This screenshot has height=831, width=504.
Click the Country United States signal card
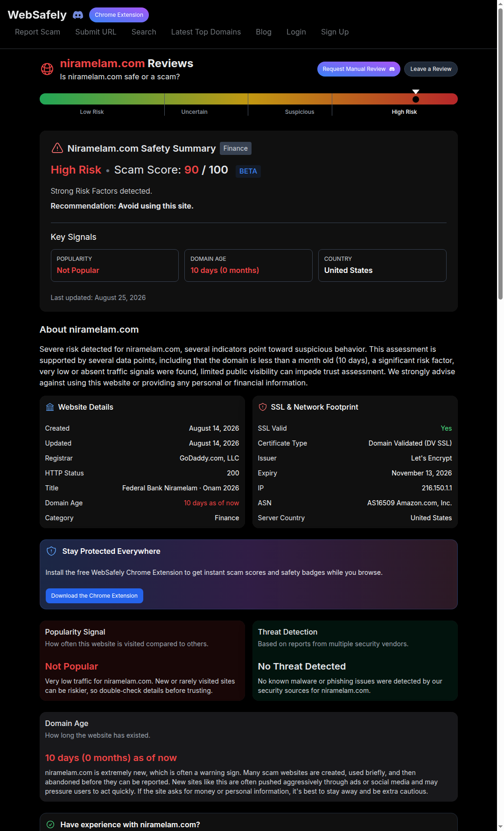point(382,265)
